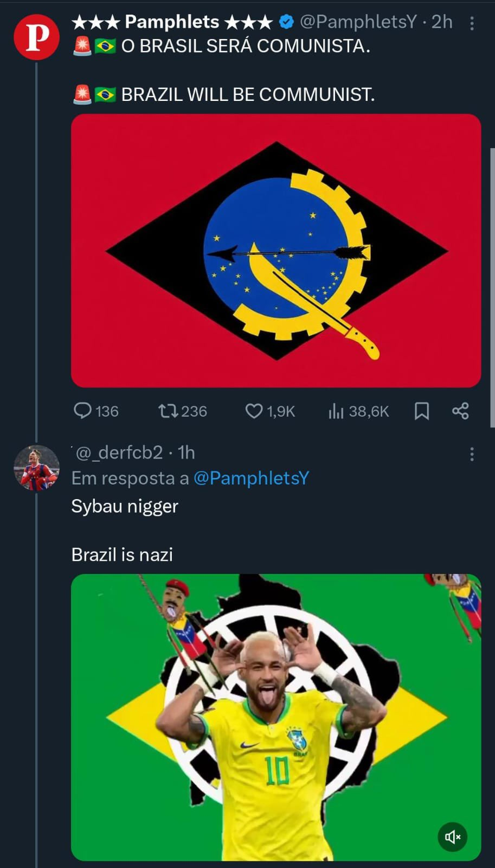Share the Pamphlets post
The image size is (495, 868).
[x=460, y=411]
